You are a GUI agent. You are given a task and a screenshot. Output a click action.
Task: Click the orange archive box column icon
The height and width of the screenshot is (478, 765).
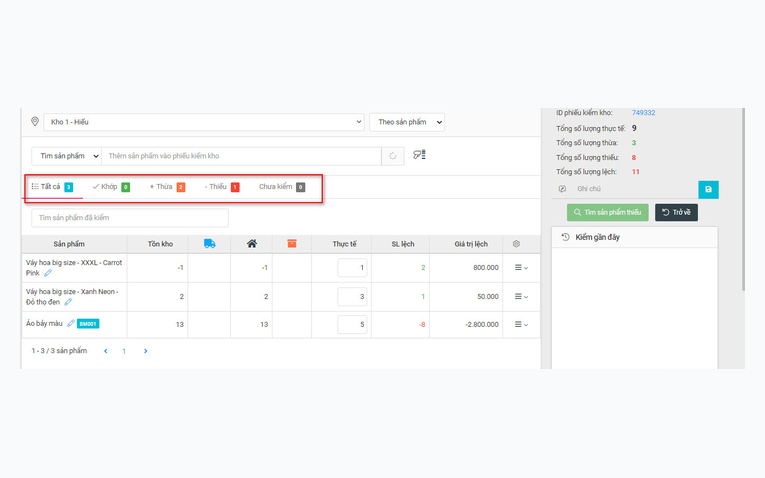(x=292, y=243)
